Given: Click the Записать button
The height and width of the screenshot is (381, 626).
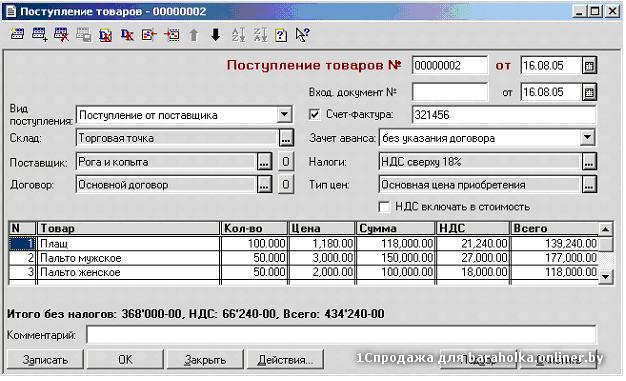Looking at the screenshot, I should tap(45, 360).
